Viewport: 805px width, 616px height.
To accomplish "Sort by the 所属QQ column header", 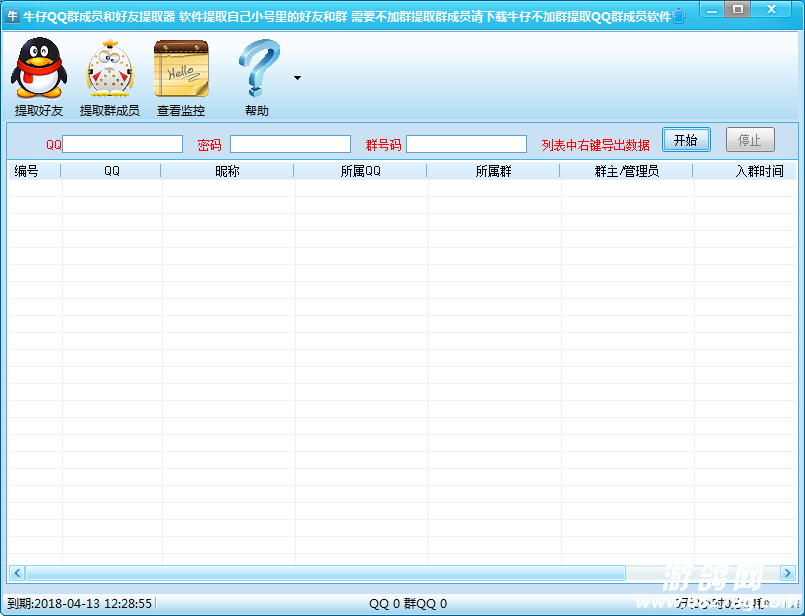I will click(360, 171).
